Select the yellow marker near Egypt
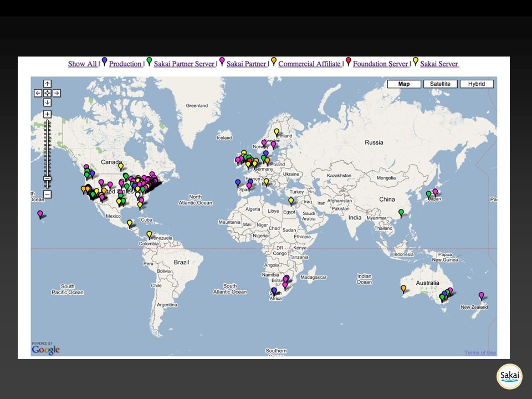Viewport: 532px width, 399px height. click(x=291, y=201)
